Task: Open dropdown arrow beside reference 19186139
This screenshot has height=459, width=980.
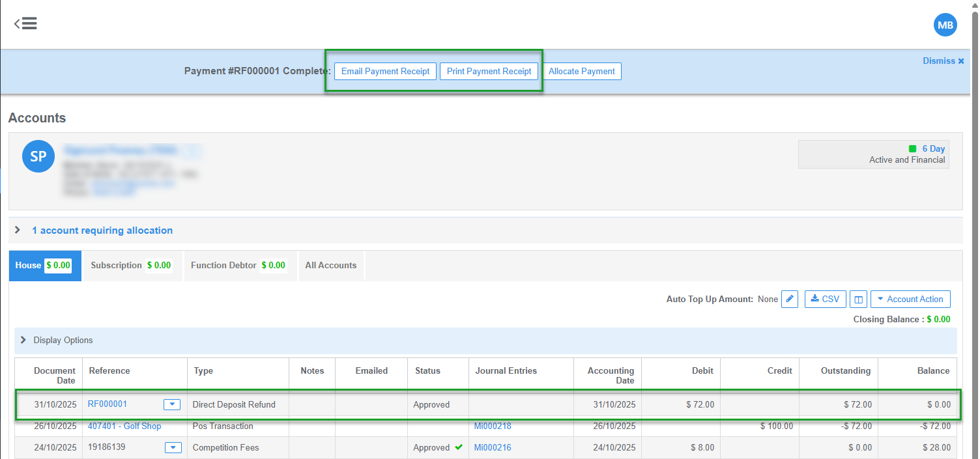Action: (173, 447)
